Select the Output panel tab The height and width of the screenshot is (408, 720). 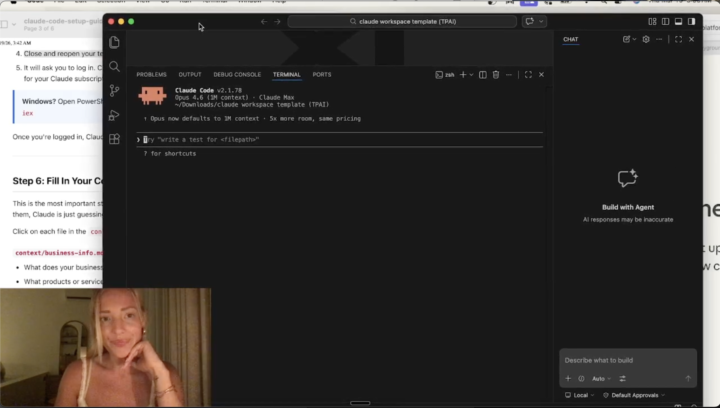click(x=190, y=75)
